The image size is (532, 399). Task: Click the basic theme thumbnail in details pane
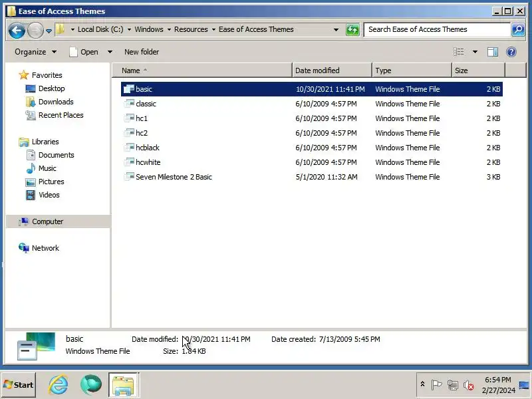click(x=36, y=346)
